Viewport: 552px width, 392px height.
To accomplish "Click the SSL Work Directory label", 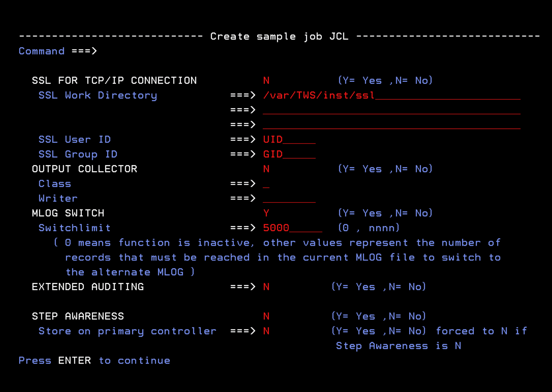I will [x=98, y=96].
